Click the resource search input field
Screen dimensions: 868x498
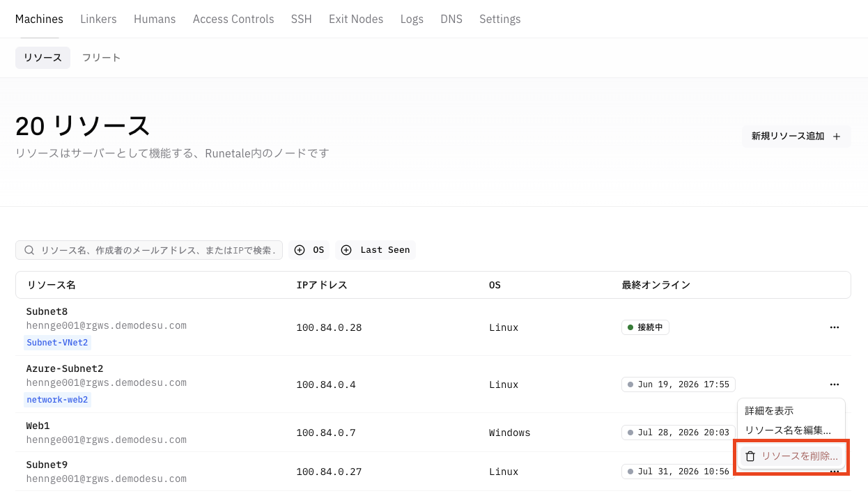tap(149, 250)
